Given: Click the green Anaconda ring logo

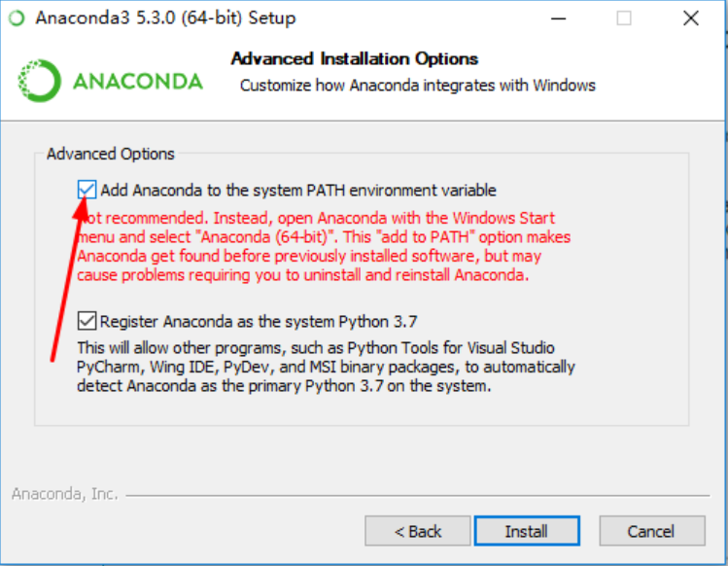Looking at the screenshot, I should tap(40, 81).
